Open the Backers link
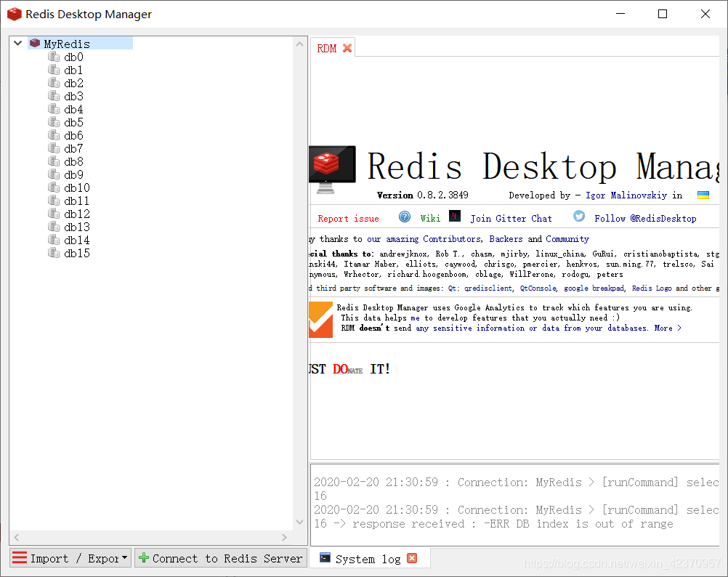 [x=506, y=239]
